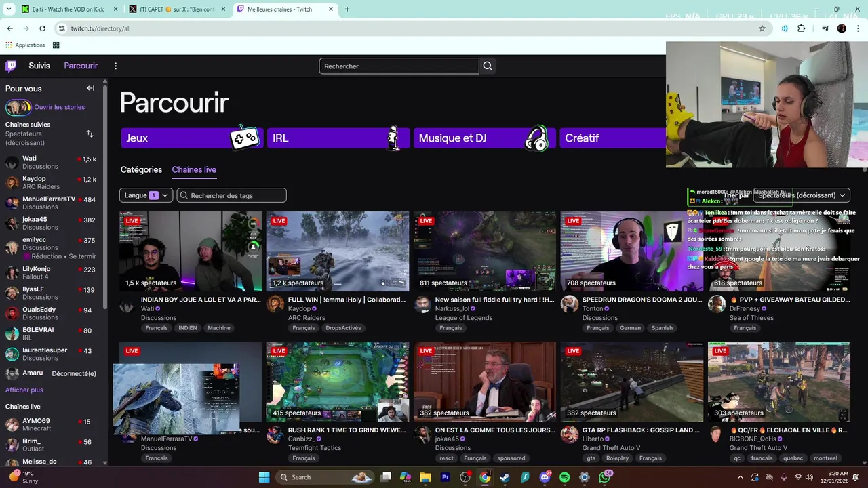Collapse the Pour vous sidebar
The image size is (868, 488).
(90, 88)
